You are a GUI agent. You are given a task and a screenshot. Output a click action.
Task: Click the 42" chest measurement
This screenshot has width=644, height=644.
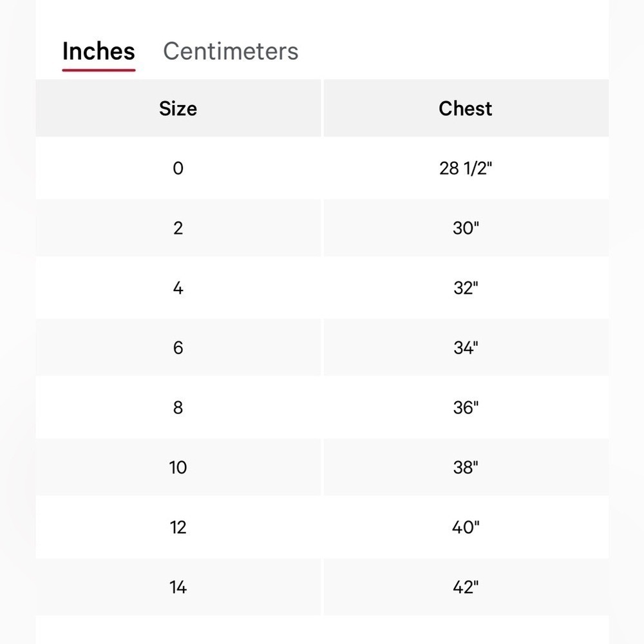[466, 587]
